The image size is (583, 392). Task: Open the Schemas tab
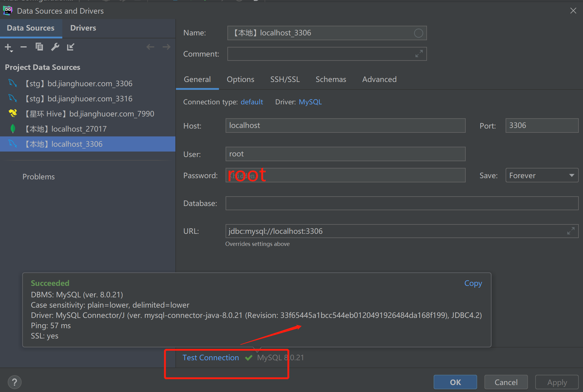pyautogui.click(x=331, y=80)
